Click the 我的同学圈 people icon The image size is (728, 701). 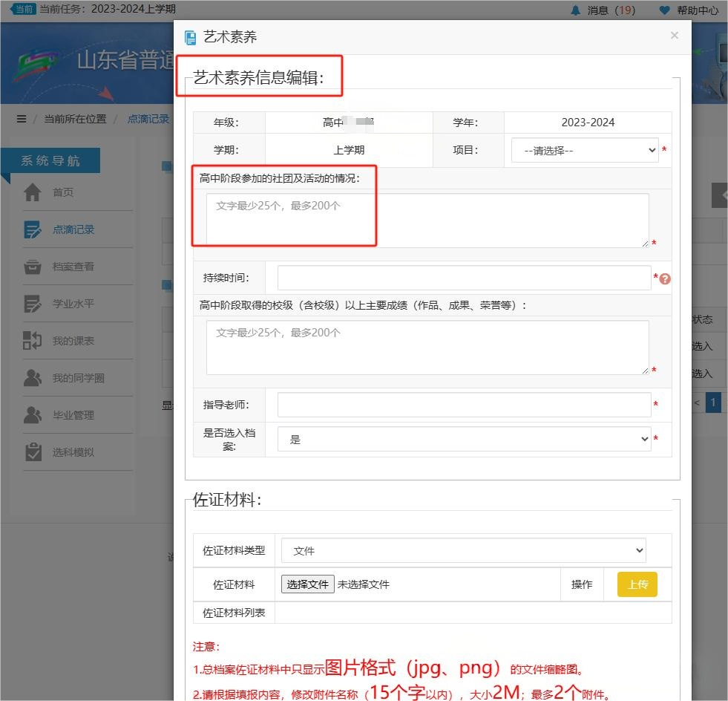(x=33, y=378)
